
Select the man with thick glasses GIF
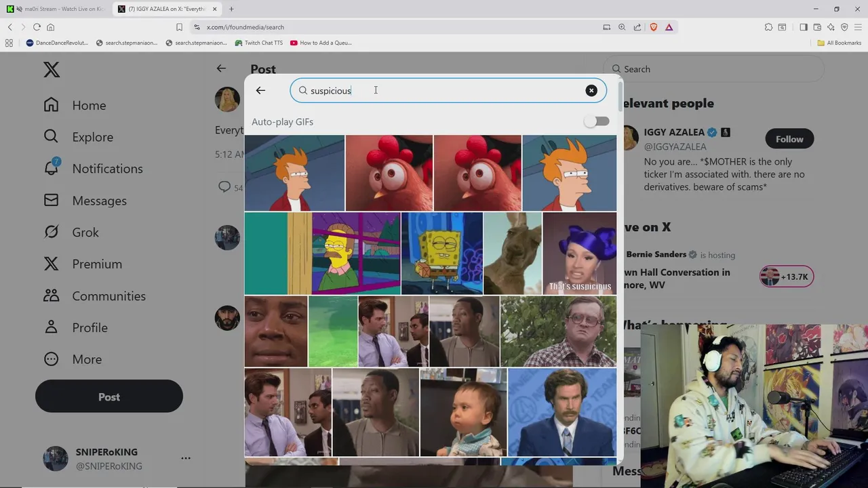point(558,331)
